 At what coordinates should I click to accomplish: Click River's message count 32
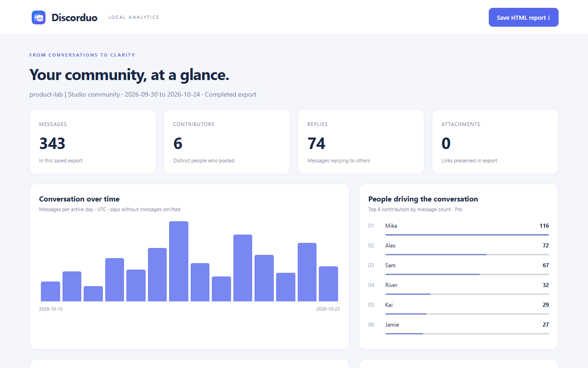pos(546,285)
